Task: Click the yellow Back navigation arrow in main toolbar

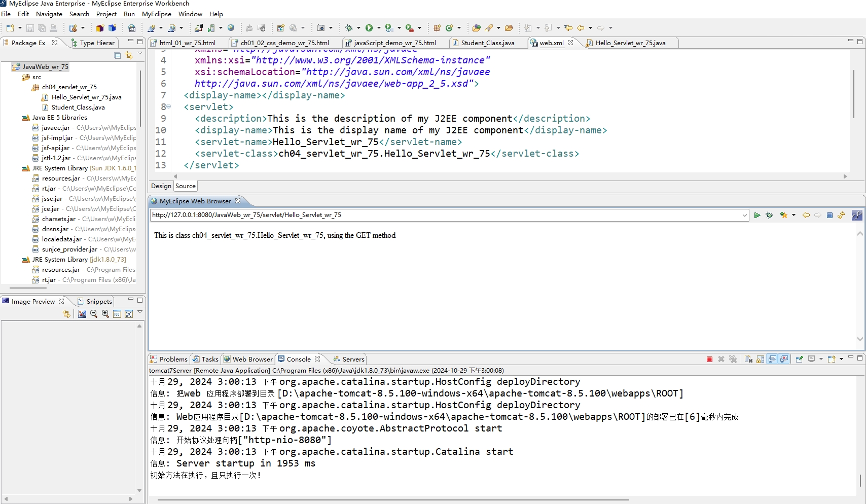Action: [x=581, y=28]
